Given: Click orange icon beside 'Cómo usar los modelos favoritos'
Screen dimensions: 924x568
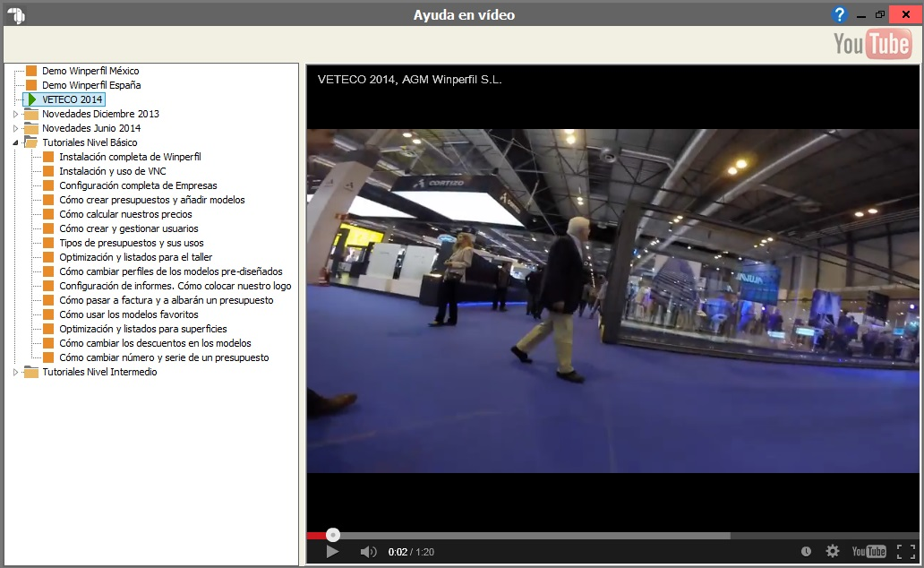Looking at the screenshot, I should (x=48, y=315).
